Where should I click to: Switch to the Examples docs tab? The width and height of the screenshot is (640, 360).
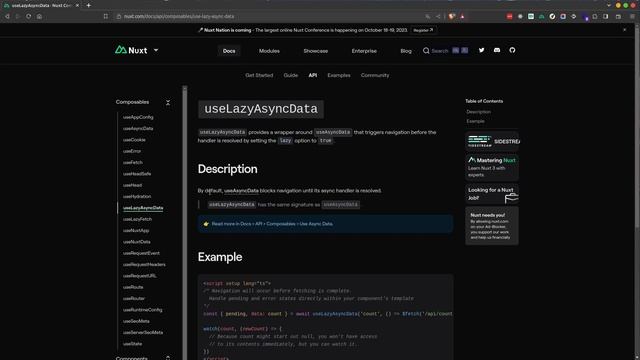(x=339, y=76)
